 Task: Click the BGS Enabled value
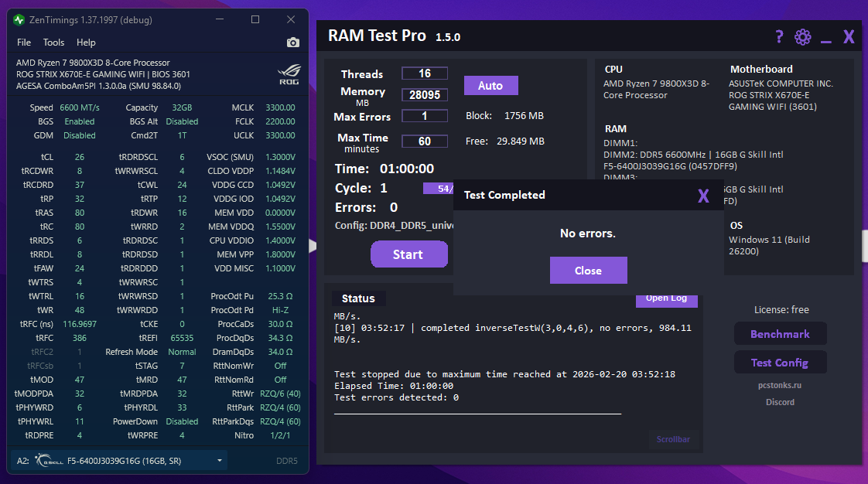(x=80, y=121)
